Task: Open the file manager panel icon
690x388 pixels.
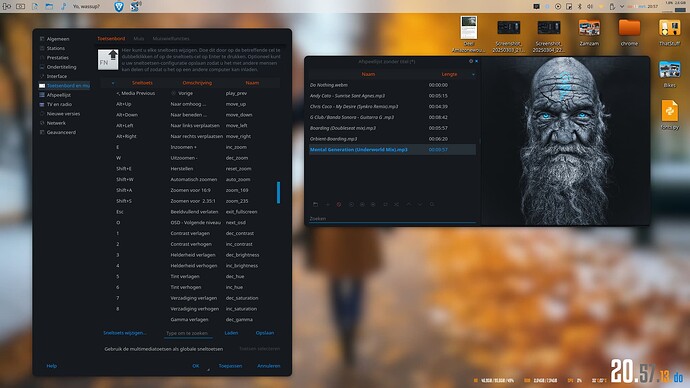Action: [x=49, y=6]
